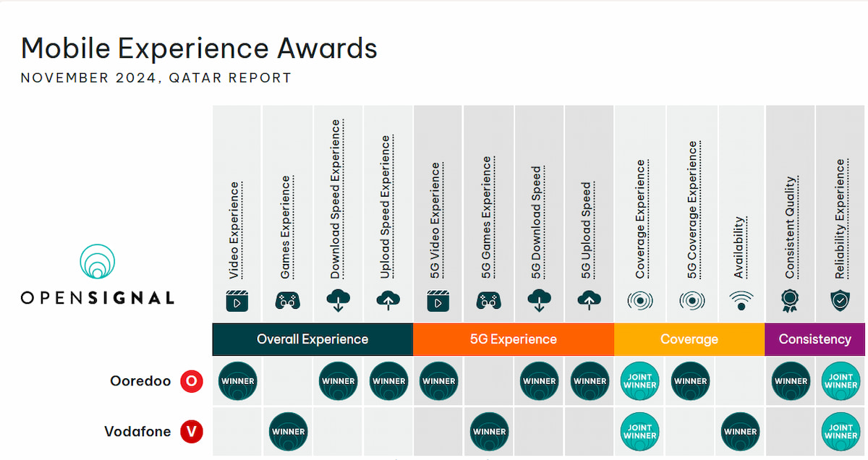Click the Reliability Experience shield icon
Image resolution: width=868 pixels, height=460 pixels.
click(841, 300)
